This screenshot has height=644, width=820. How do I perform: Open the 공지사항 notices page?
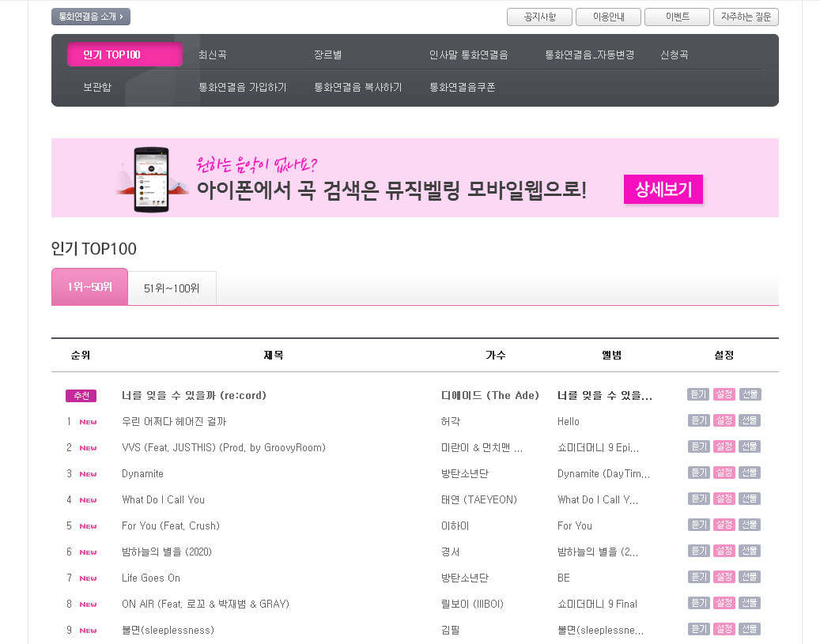point(539,17)
